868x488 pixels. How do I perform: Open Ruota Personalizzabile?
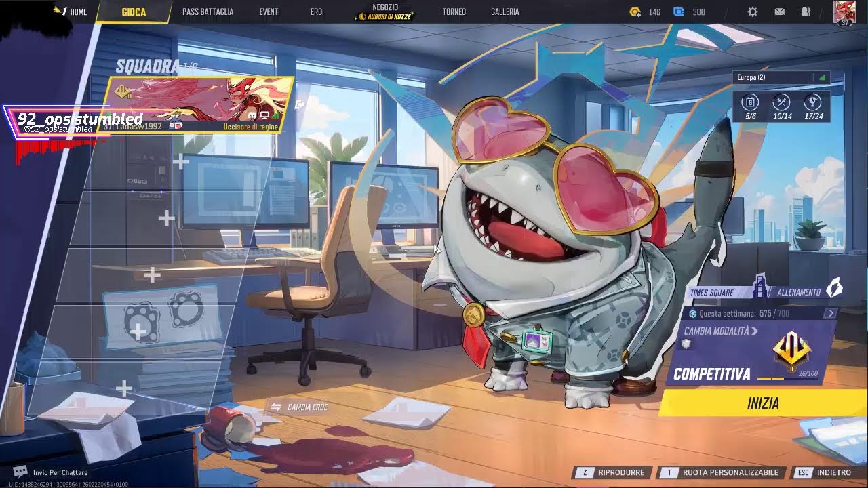point(722,472)
